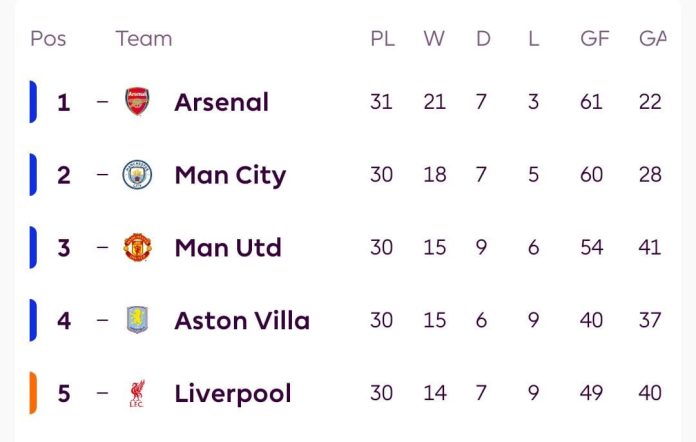
Task: Click the Arsenal club crest
Action: (137, 102)
